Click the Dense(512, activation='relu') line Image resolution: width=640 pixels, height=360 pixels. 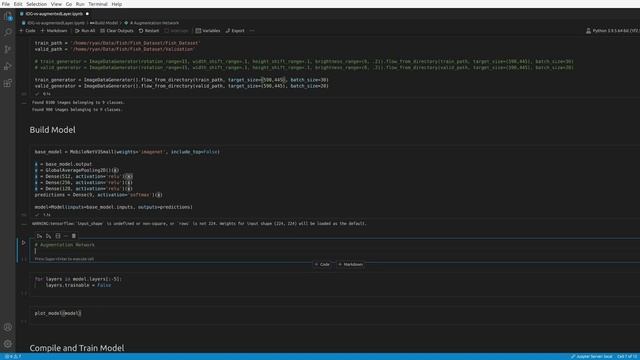point(84,176)
